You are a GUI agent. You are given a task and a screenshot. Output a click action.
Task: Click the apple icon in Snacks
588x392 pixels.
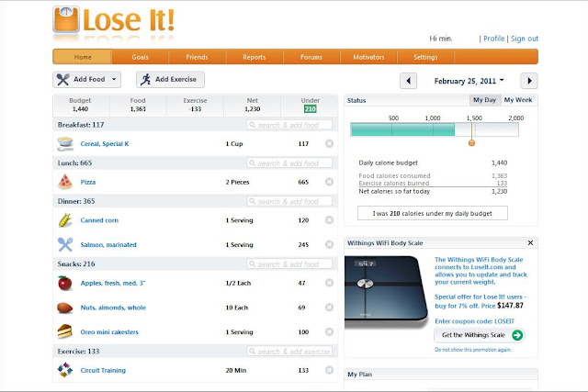click(65, 283)
